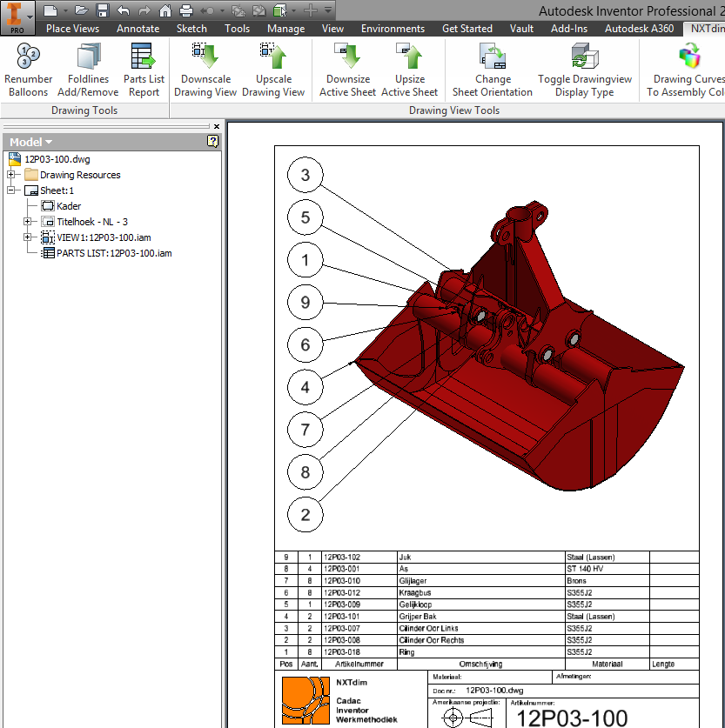
Task: Select PARTS LIST:12P03-100.iam in the browser
Action: click(113, 253)
